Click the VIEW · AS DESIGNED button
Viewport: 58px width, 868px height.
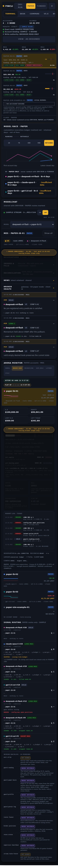29,39
